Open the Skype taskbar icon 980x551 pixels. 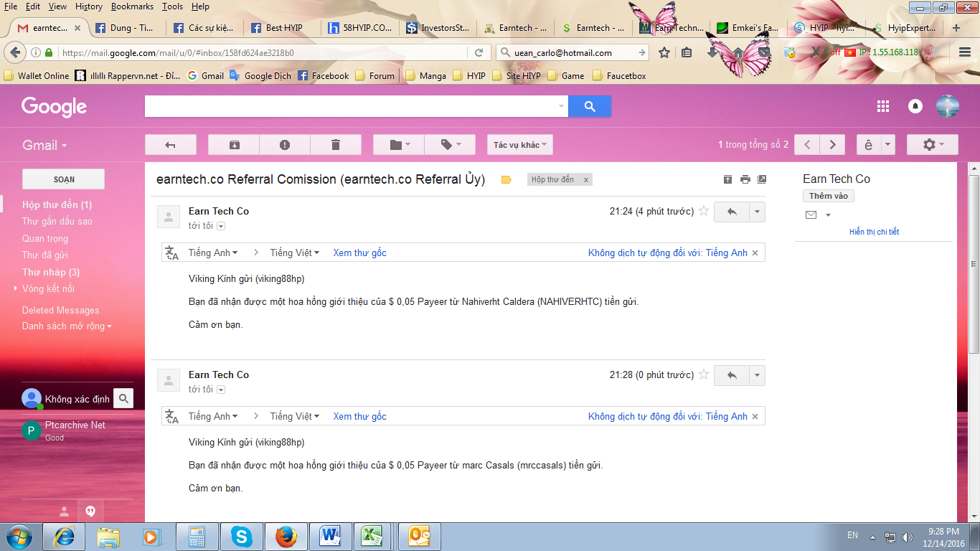click(x=242, y=536)
